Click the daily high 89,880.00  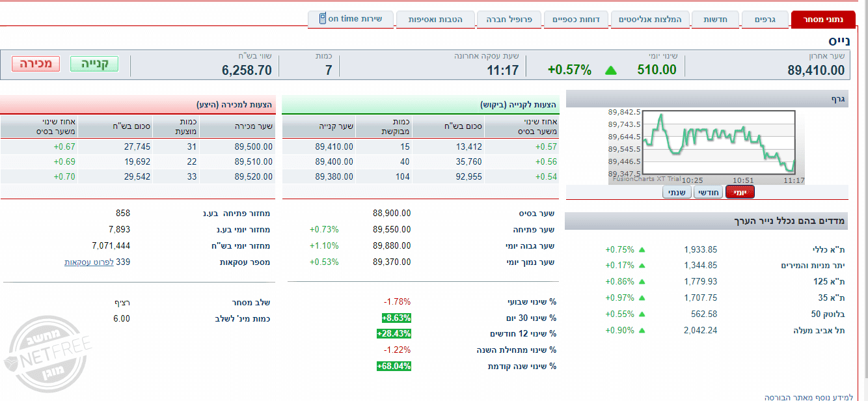click(x=392, y=245)
